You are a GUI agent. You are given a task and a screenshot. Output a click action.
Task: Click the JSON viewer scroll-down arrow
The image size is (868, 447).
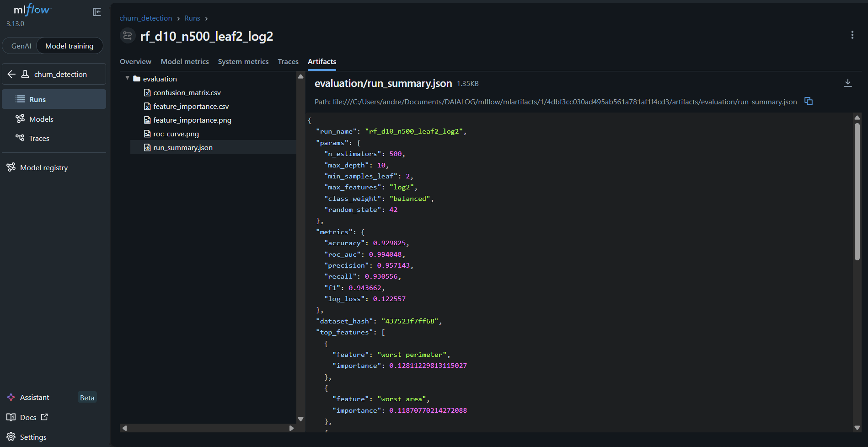click(857, 428)
